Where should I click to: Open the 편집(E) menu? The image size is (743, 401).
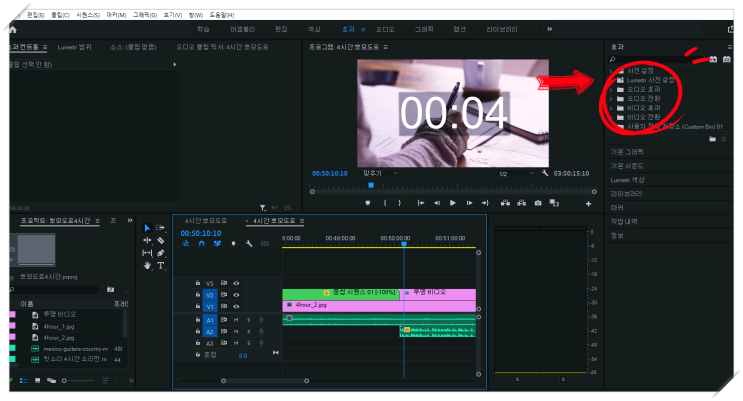36,15
